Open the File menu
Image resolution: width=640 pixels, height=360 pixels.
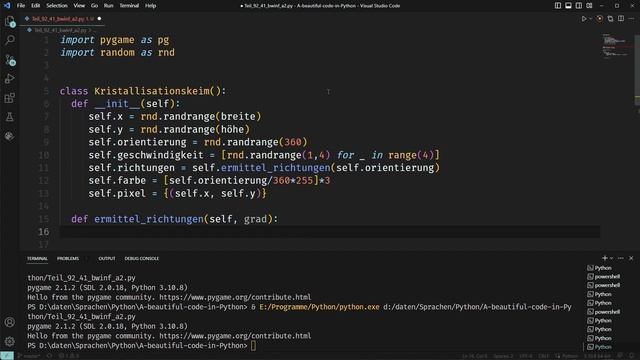[21, 6]
